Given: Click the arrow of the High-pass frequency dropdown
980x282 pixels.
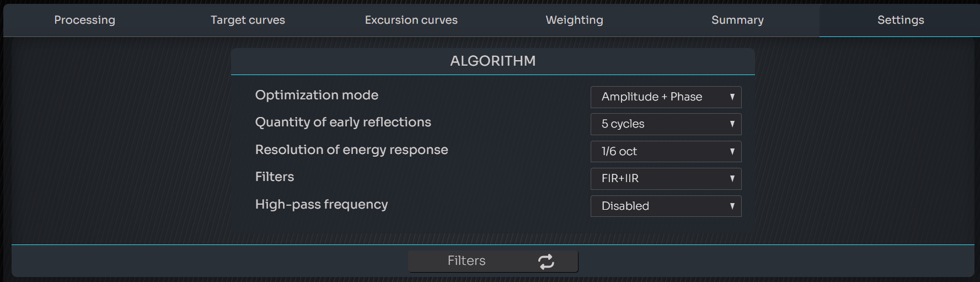Looking at the screenshot, I should point(732,206).
